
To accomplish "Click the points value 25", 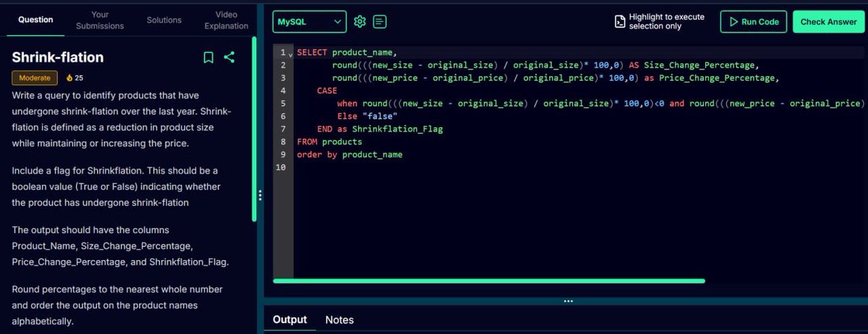I will 80,78.
